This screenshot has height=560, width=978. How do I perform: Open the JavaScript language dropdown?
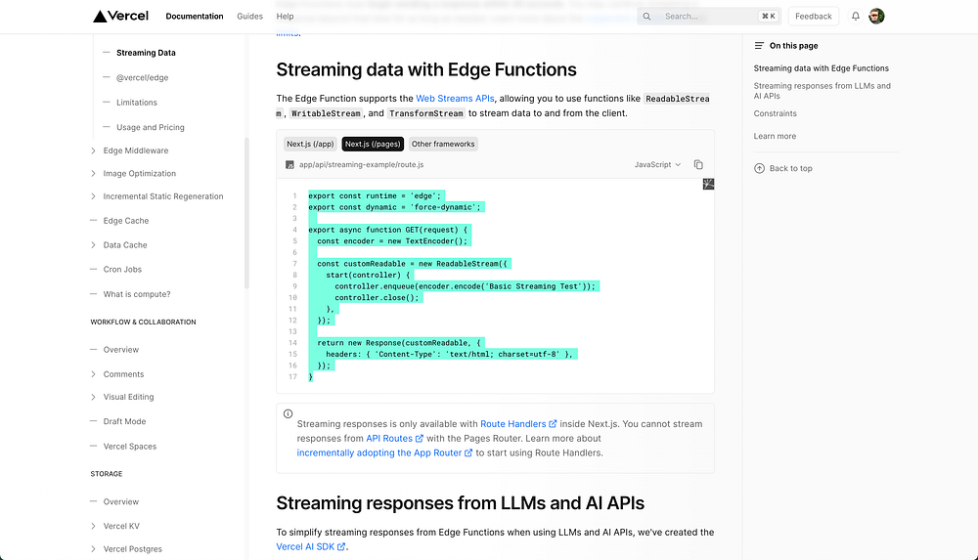pos(657,165)
